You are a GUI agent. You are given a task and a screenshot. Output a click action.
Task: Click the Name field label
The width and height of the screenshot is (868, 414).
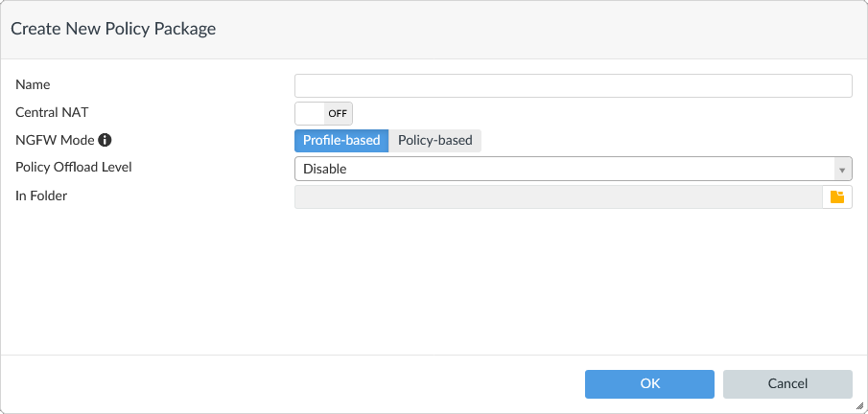pyautogui.click(x=33, y=84)
